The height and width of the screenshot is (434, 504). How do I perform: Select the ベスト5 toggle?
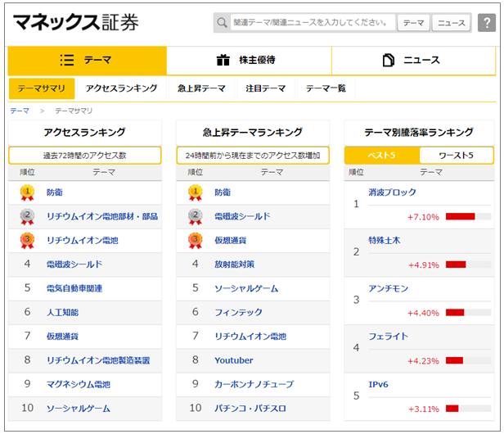click(x=382, y=156)
